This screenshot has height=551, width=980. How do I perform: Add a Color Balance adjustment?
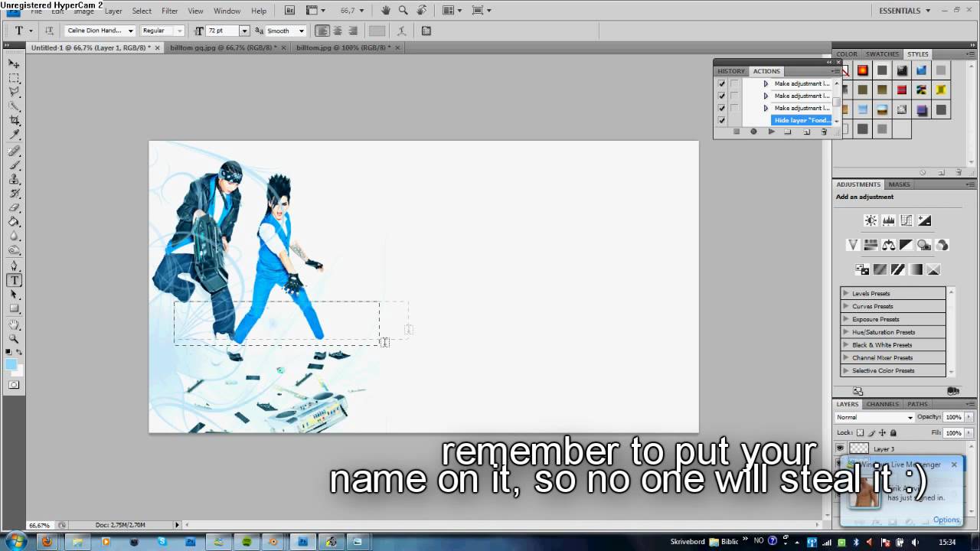click(x=889, y=245)
